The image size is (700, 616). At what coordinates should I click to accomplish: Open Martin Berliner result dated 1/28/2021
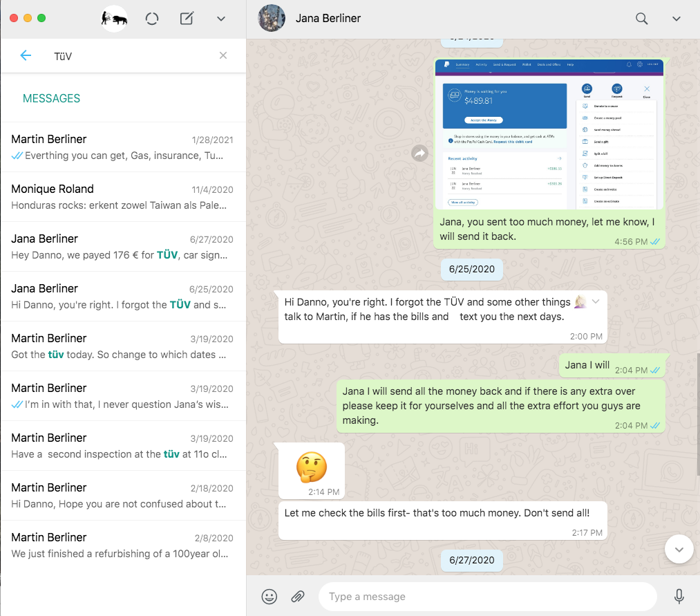tap(123, 147)
